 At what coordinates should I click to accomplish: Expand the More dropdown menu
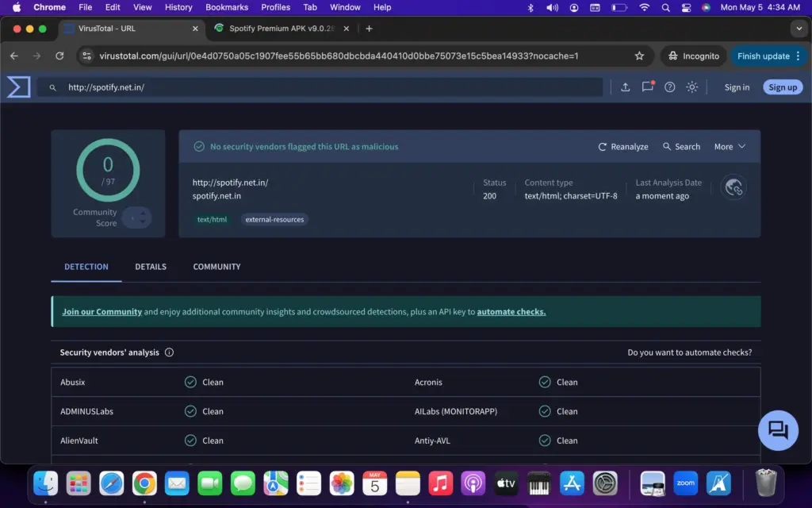tap(730, 147)
